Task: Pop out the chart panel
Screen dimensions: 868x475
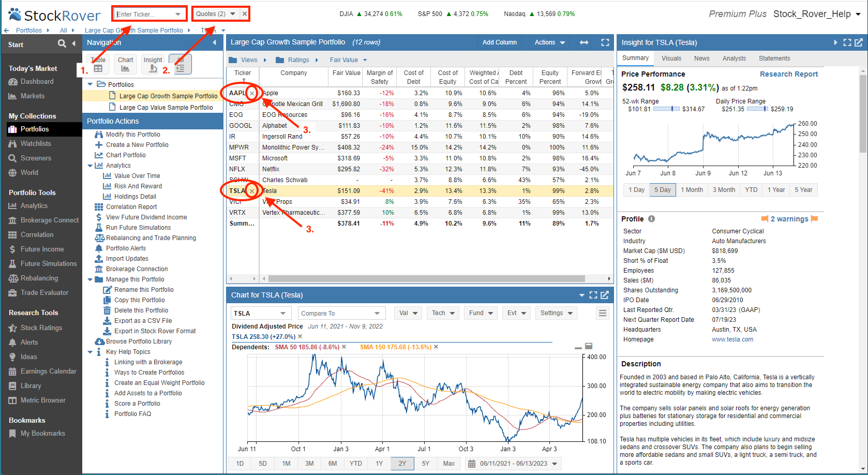Action: [605, 295]
